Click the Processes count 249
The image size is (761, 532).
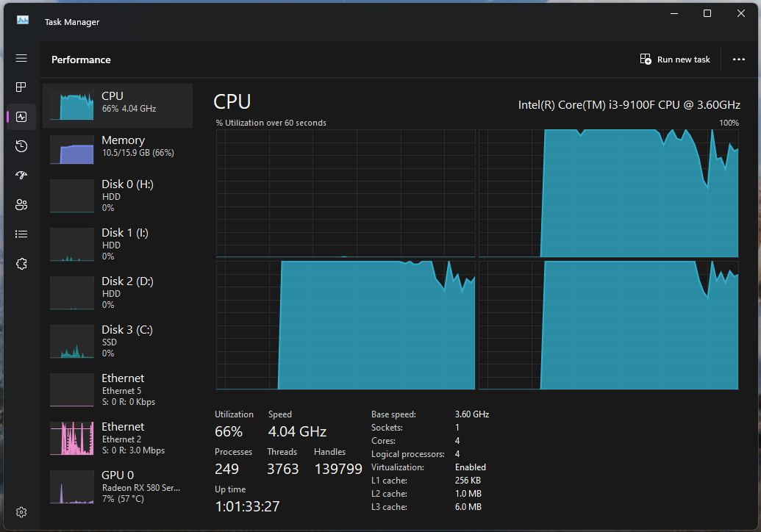(226, 469)
